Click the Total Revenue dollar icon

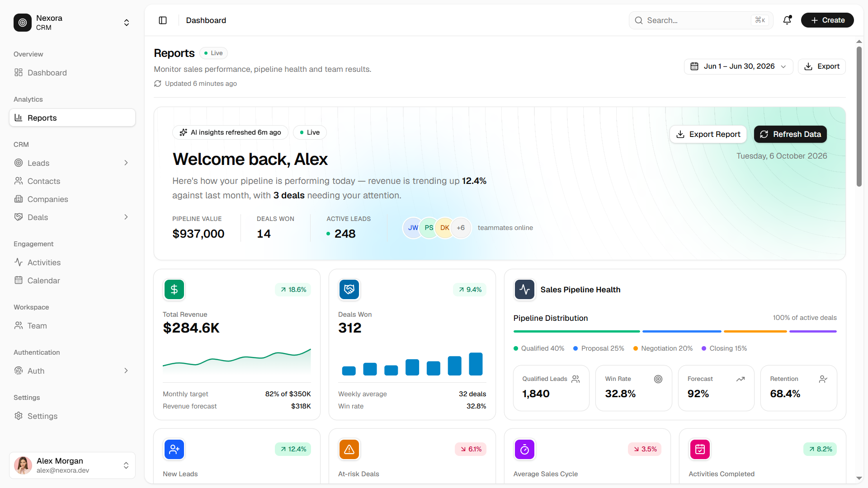click(174, 290)
